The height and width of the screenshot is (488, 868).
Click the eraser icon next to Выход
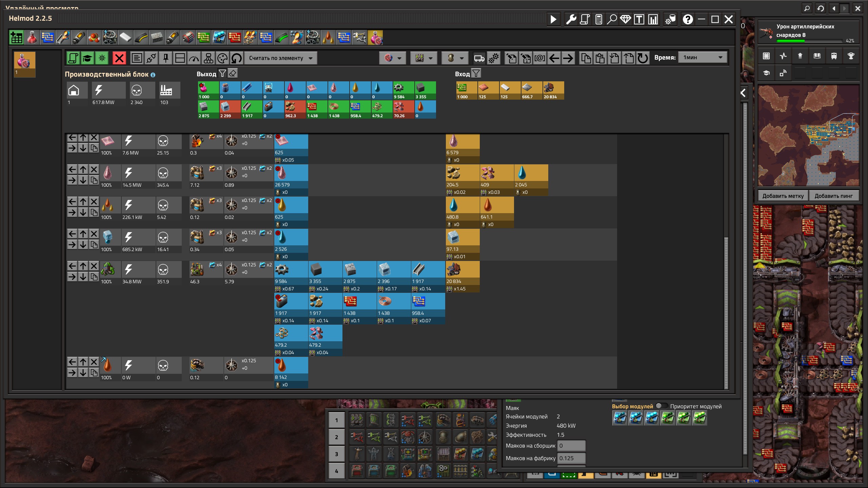point(233,74)
